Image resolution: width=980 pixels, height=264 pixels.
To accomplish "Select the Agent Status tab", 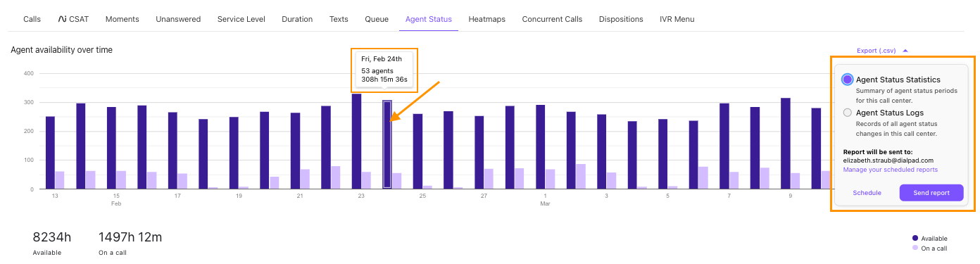I will click(x=429, y=19).
